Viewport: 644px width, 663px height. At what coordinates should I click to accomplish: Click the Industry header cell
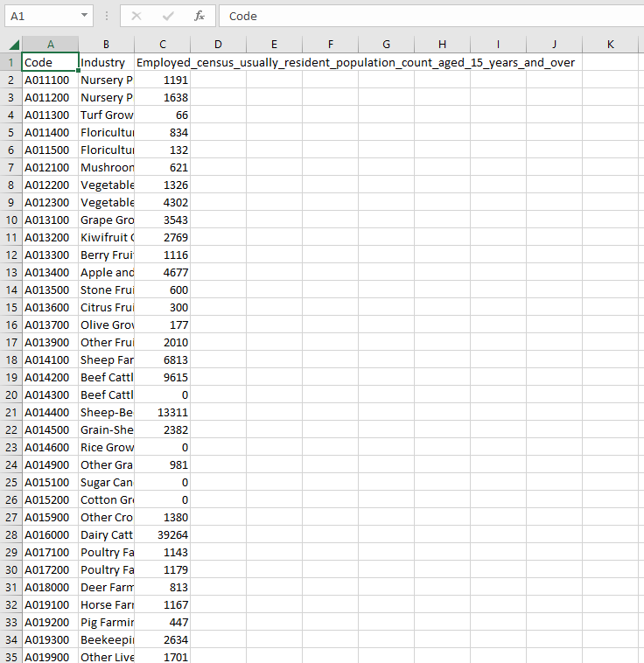[x=106, y=63]
